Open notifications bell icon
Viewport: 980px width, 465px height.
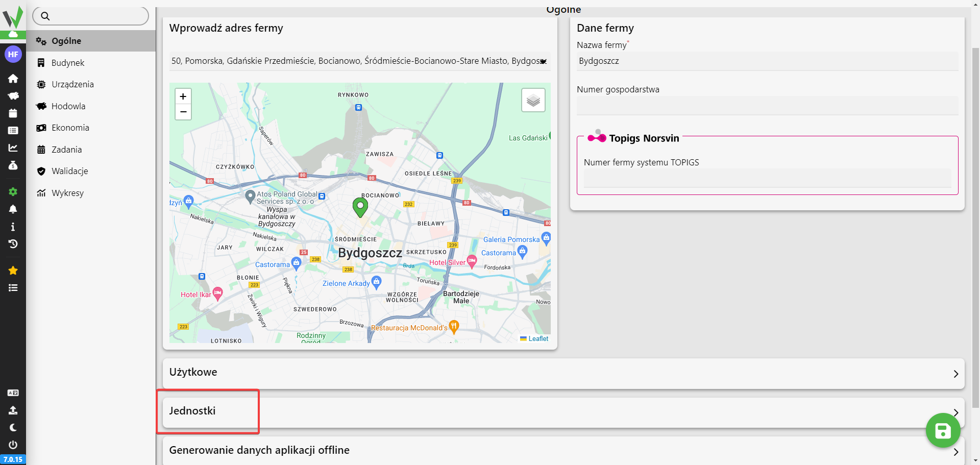(13, 209)
